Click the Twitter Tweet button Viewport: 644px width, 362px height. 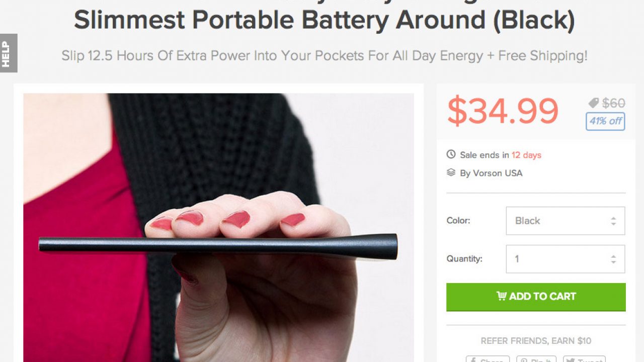584,359
